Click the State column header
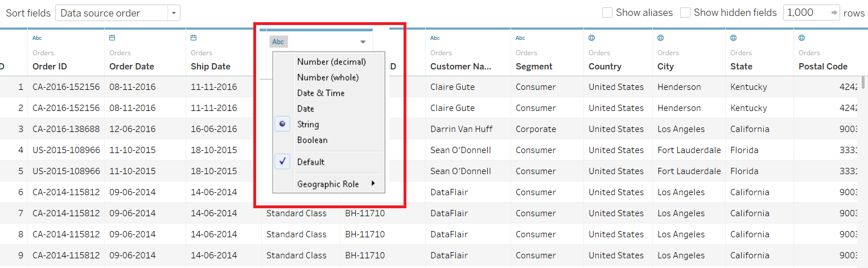The image size is (868, 268). tap(741, 67)
